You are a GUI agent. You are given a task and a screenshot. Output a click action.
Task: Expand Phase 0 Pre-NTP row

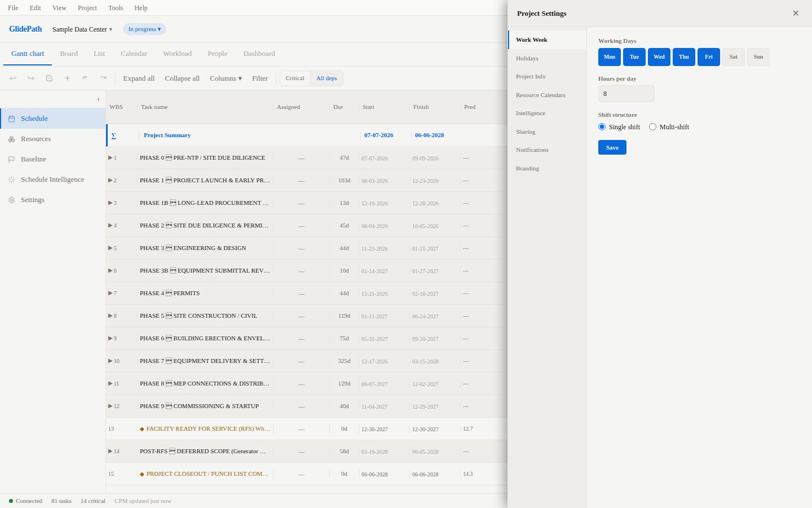[x=111, y=158]
